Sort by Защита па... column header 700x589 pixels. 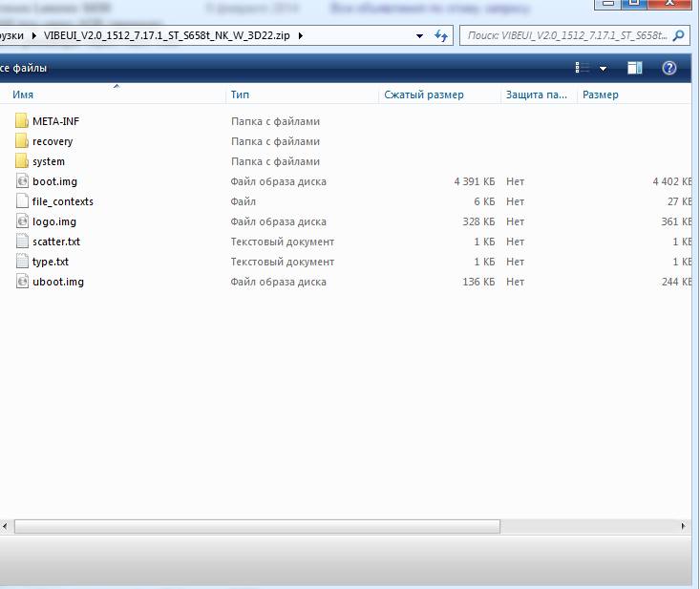click(x=536, y=95)
